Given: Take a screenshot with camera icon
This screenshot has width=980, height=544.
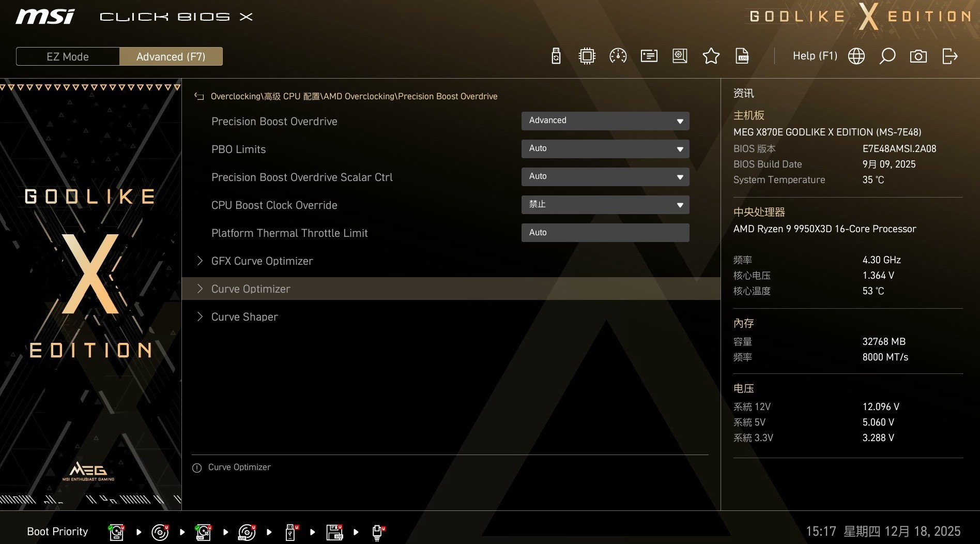Looking at the screenshot, I should pyautogui.click(x=918, y=56).
